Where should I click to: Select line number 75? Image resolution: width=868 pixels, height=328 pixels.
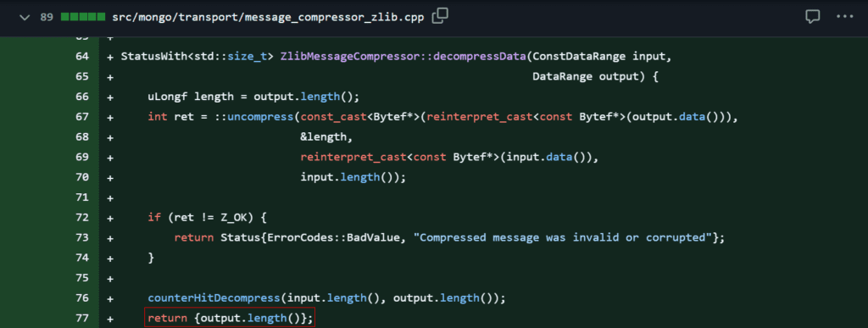click(x=82, y=278)
